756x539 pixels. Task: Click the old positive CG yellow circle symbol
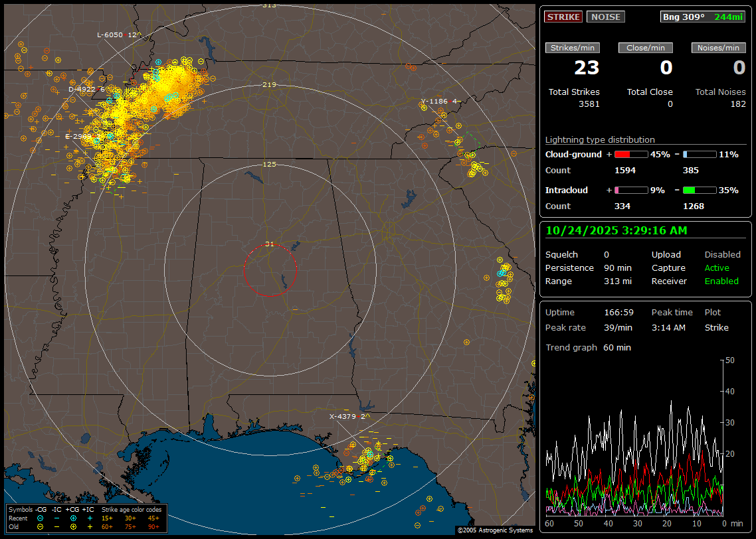[73, 526]
